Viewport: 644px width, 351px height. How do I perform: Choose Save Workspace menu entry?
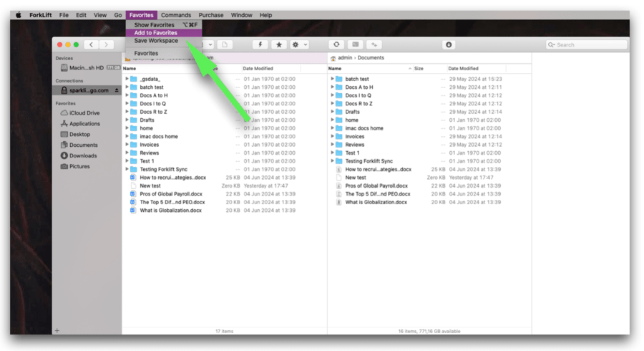tap(164, 41)
